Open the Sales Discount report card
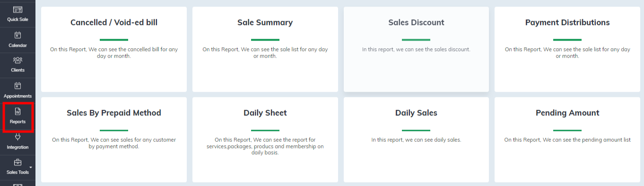This screenshot has width=644, height=186. pos(416,49)
